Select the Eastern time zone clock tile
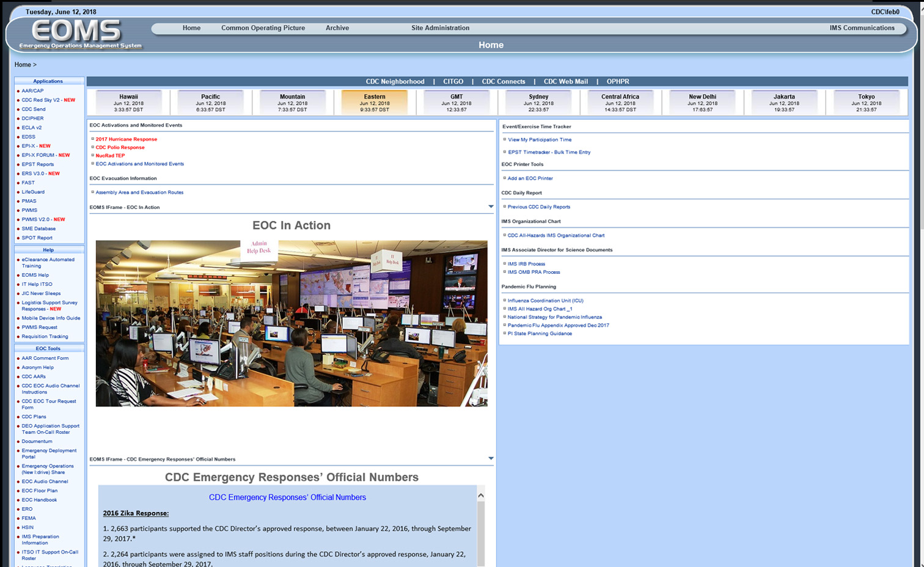Screen dimensions: 924x567 pos(374,103)
